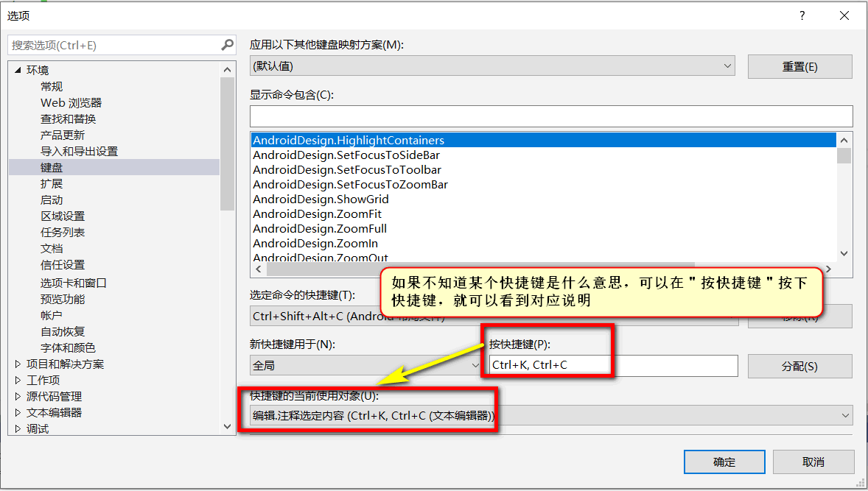The height and width of the screenshot is (491, 868).
Task: Open 查找和替换 settings
Action: [68, 119]
